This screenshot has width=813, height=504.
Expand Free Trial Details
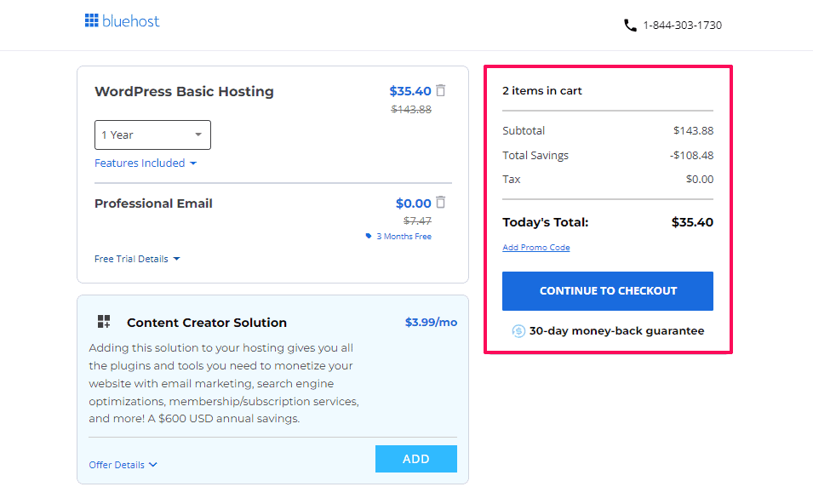[x=137, y=259]
